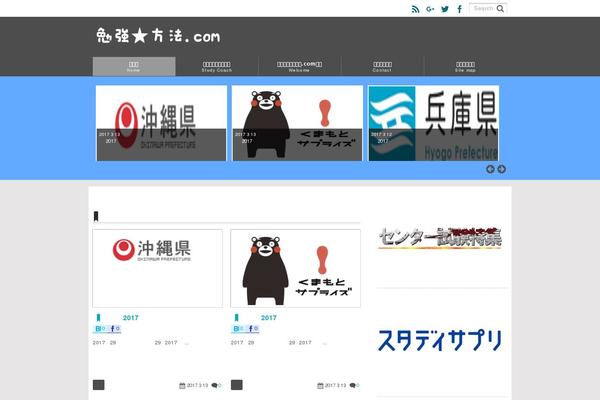Click calendar icon on Okinawa article
This screenshot has width=600, height=400.
tap(182, 385)
